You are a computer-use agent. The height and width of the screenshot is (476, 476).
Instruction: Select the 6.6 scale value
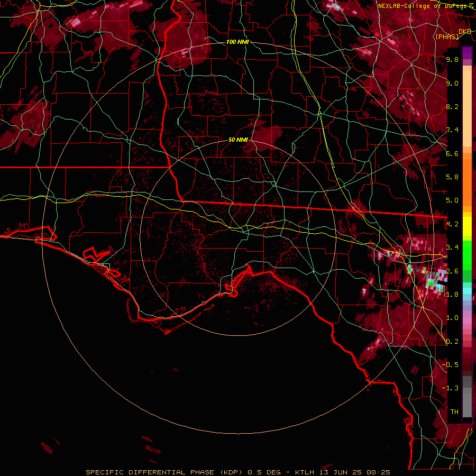coord(452,153)
